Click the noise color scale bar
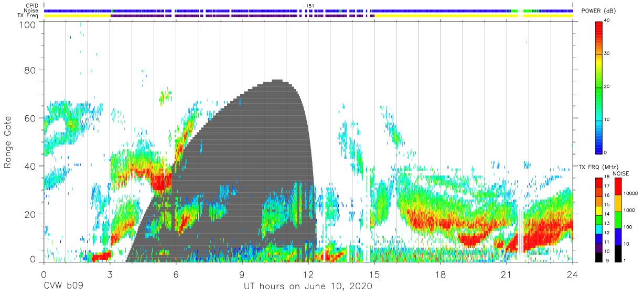The height and width of the screenshot is (297, 644). pos(618,220)
